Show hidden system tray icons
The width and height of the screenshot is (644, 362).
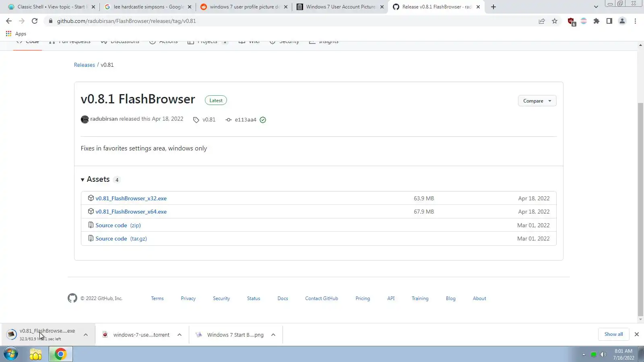(x=584, y=354)
